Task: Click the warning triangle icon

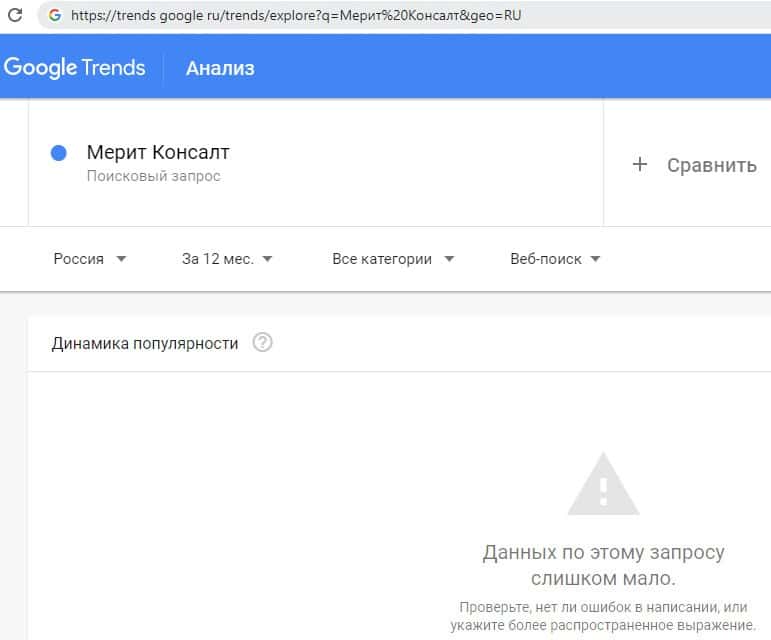Action: click(603, 485)
